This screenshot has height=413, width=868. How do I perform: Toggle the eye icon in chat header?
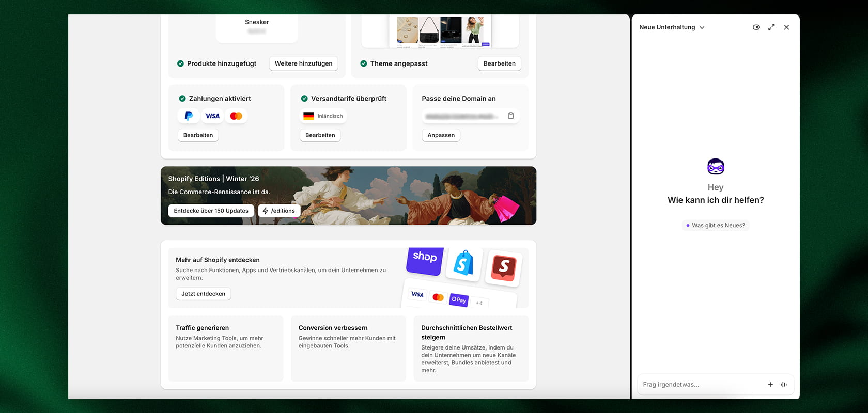point(756,27)
